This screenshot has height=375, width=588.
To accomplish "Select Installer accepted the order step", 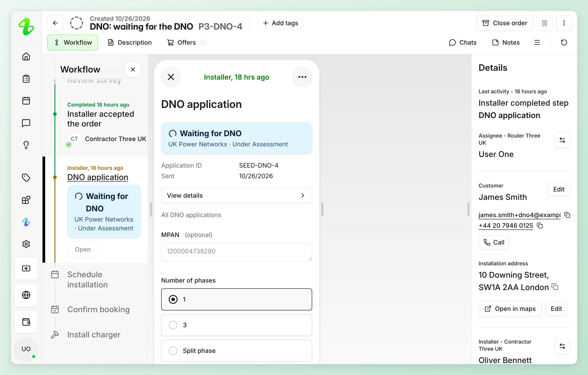I will (101, 119).
